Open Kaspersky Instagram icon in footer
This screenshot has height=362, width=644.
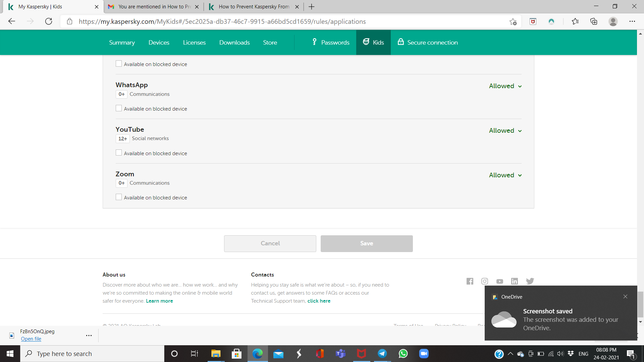click(x=485, y=281)
